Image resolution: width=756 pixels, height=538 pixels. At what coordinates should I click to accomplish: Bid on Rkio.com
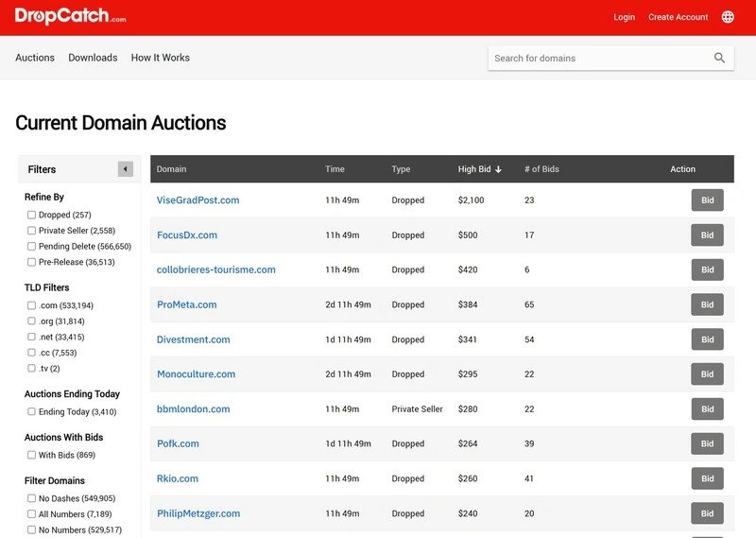pyautogui.click(x=707, y=478)
